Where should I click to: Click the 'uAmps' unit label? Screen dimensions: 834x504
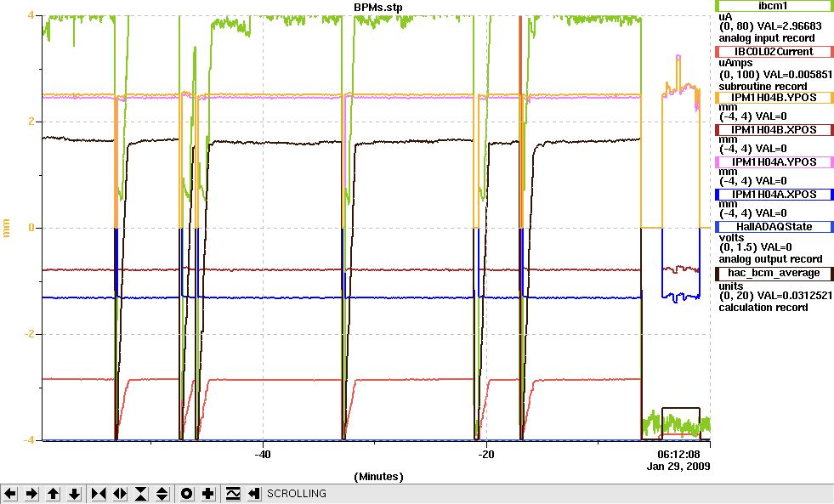(735, 63)
